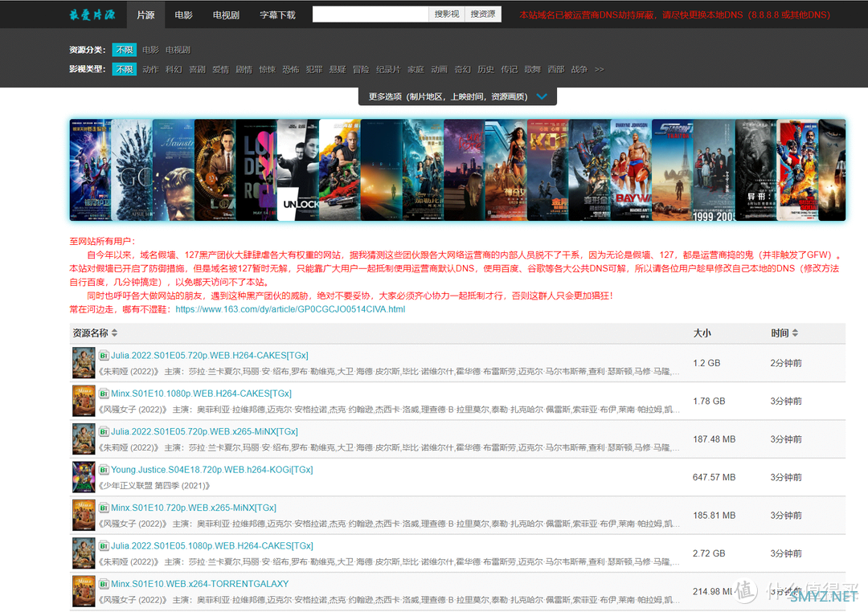The height and width of the screenshot is (612, 868).
Task: Filter genre by 喜剧
Action: coord(197,69)
